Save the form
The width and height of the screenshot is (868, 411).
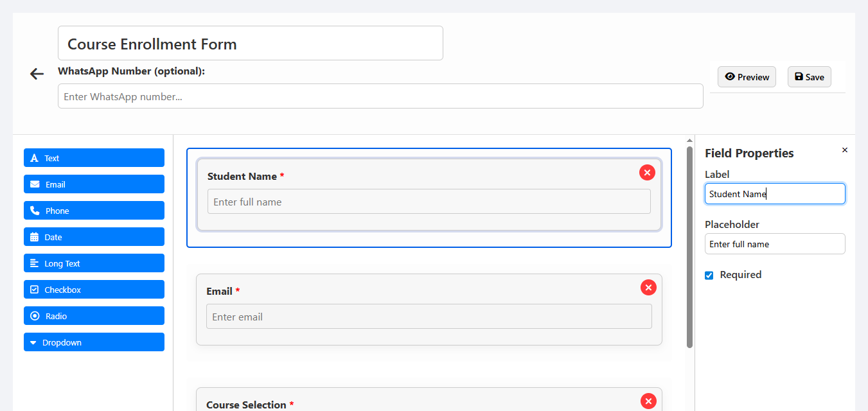tap(809, 76)
